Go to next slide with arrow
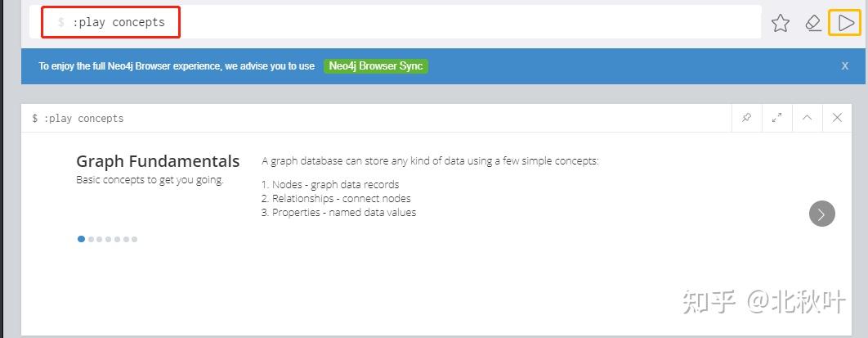This screenshot has height=338, width=868. point(821,214)
